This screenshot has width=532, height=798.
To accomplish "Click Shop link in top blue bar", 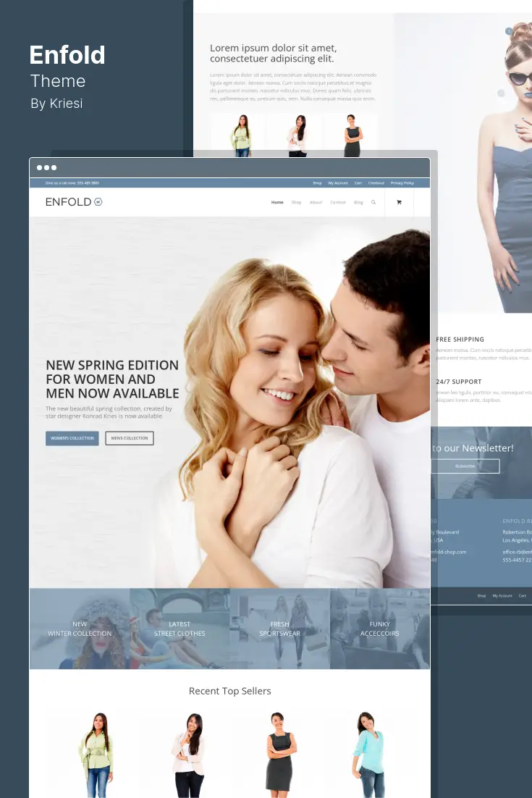I will point(317,182).
